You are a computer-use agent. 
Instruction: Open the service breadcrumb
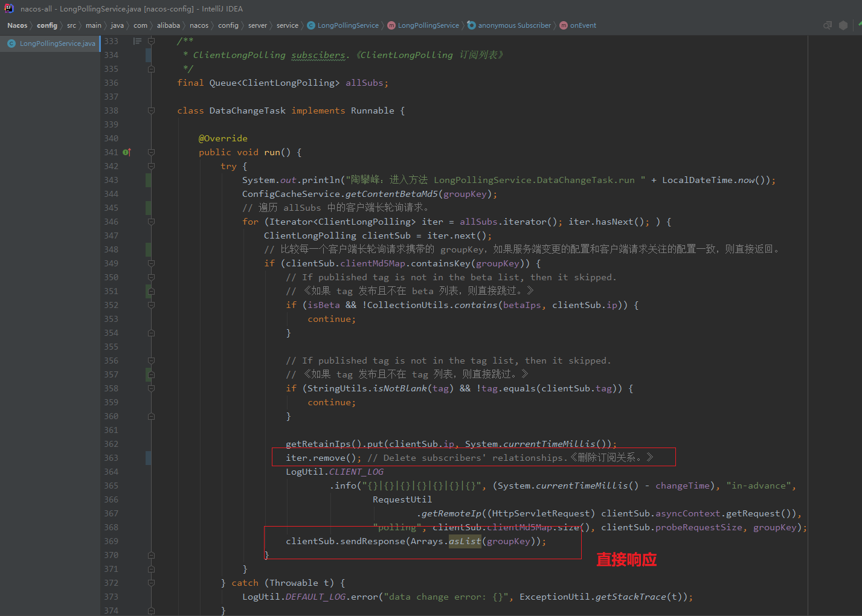287,25
